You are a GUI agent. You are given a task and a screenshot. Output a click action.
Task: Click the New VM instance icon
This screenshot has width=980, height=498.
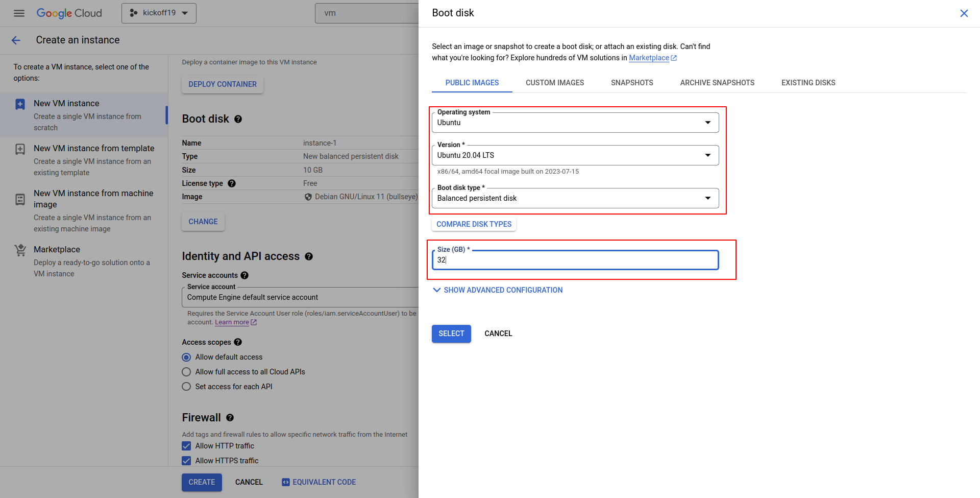click(x=20, y=104)
